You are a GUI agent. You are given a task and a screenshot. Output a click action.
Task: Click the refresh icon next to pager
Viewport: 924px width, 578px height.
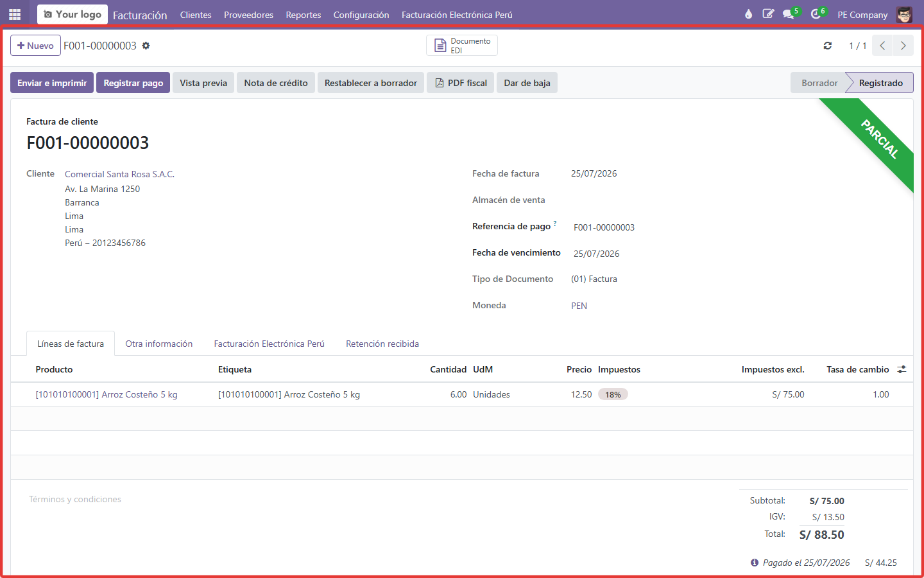[828, 46]
